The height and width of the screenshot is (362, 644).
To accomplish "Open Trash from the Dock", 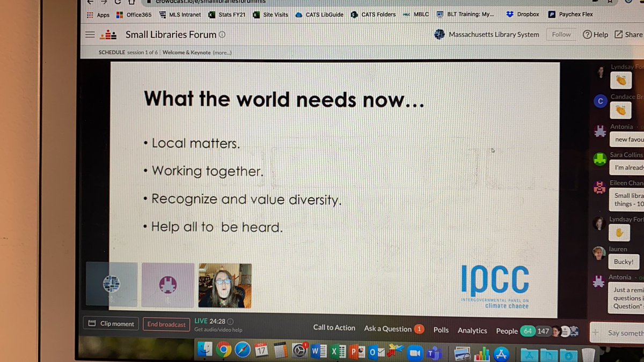I will (589, 354).
